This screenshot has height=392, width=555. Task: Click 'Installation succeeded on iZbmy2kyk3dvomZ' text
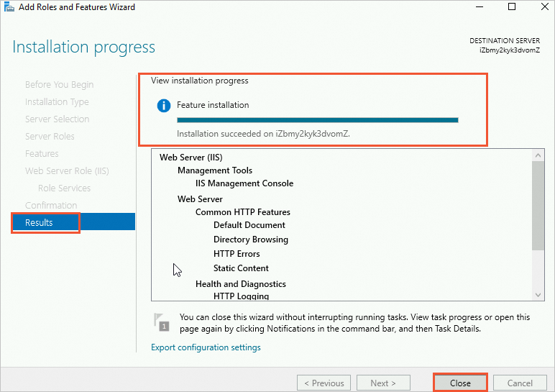[x=263, y=134]
